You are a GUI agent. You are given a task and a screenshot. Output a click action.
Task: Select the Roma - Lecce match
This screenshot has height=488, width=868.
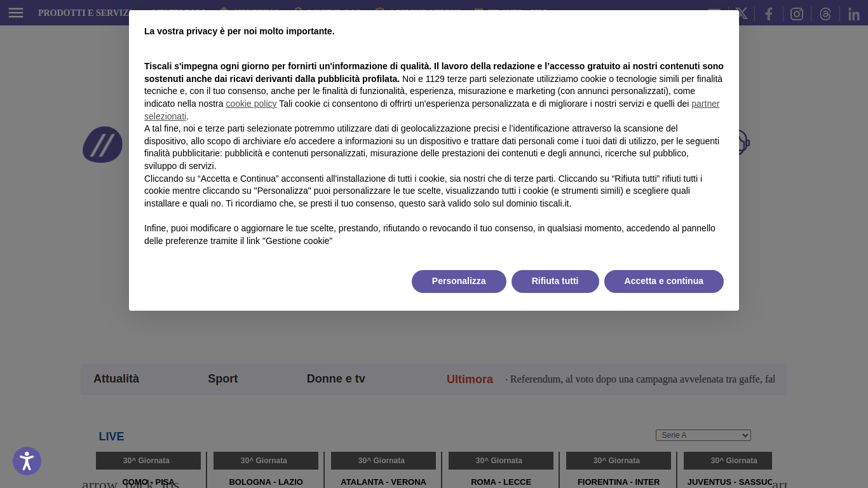point(501,482)
